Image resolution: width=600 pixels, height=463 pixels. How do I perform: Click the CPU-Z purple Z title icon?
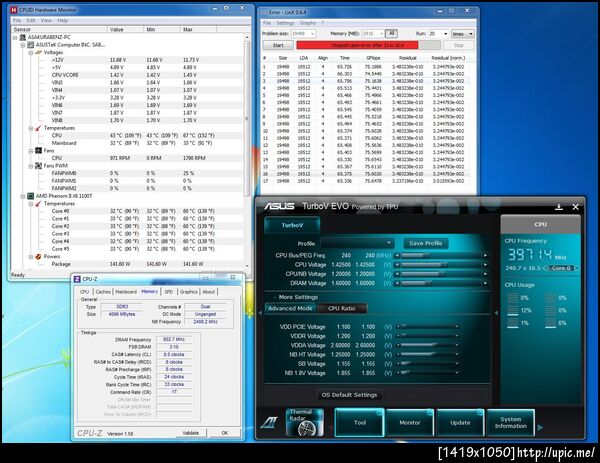pyautogui.click(x=77, y=279)
